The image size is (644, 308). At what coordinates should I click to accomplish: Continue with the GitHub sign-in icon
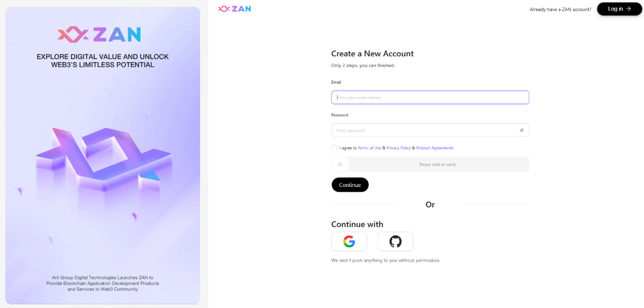[395, 242]
